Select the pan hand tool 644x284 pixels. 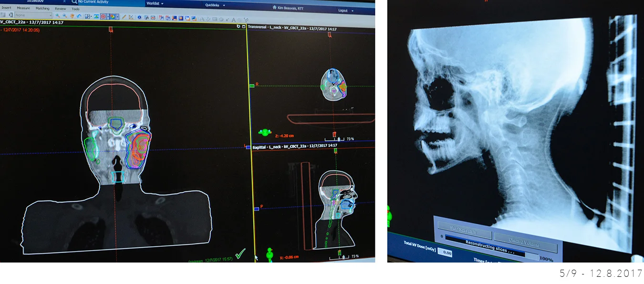point(72,16)
